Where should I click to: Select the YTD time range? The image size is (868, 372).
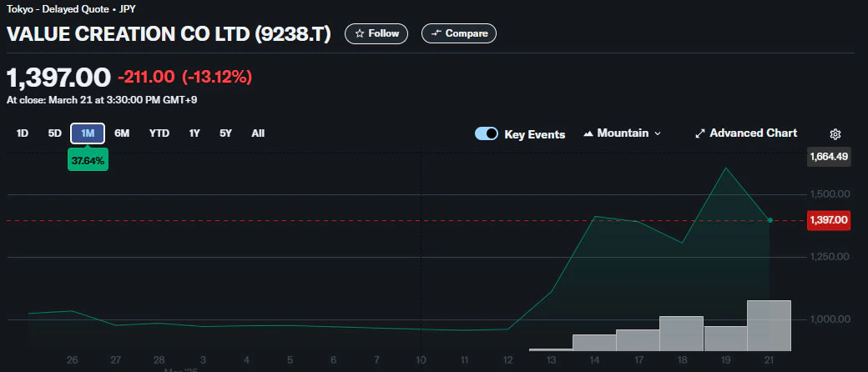[x=159, y=133]
